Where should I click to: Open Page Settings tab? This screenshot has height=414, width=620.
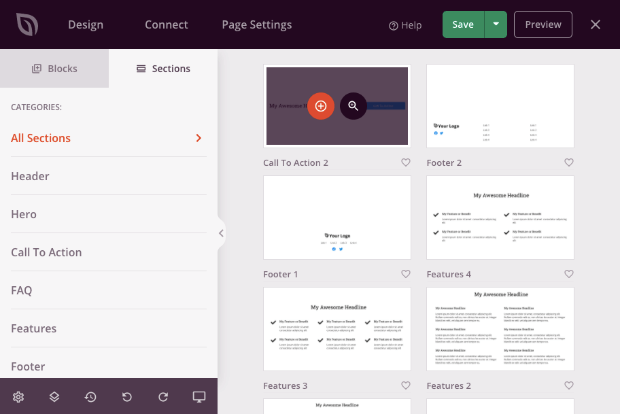[x=257, y=25]
